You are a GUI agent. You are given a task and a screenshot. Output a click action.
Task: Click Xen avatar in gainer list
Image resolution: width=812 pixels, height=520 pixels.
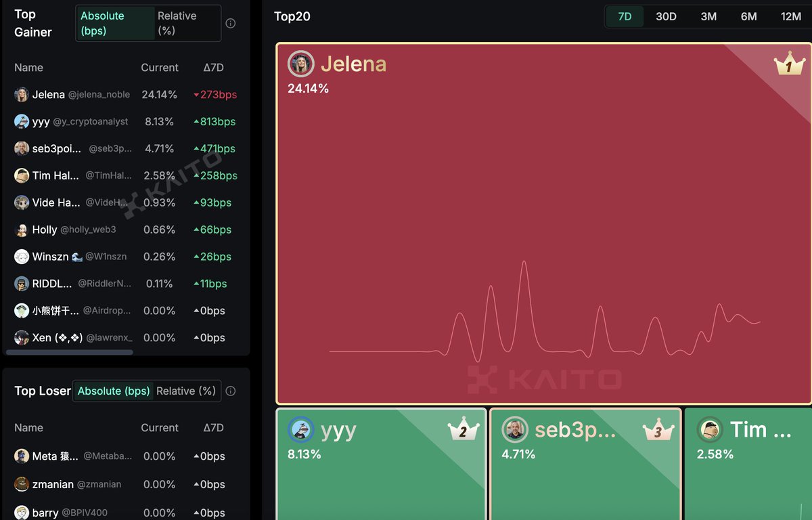click(22, 338)
